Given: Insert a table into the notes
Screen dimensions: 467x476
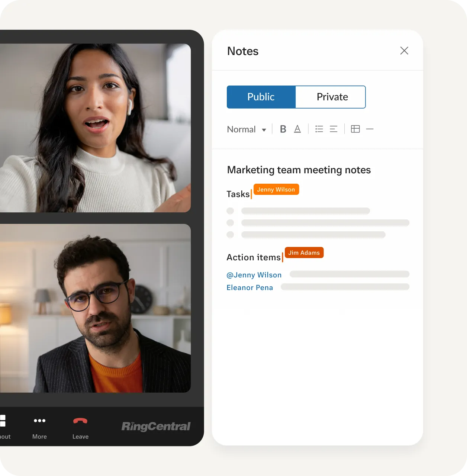Looking at the screenshot, I should (x=355, y=129).
